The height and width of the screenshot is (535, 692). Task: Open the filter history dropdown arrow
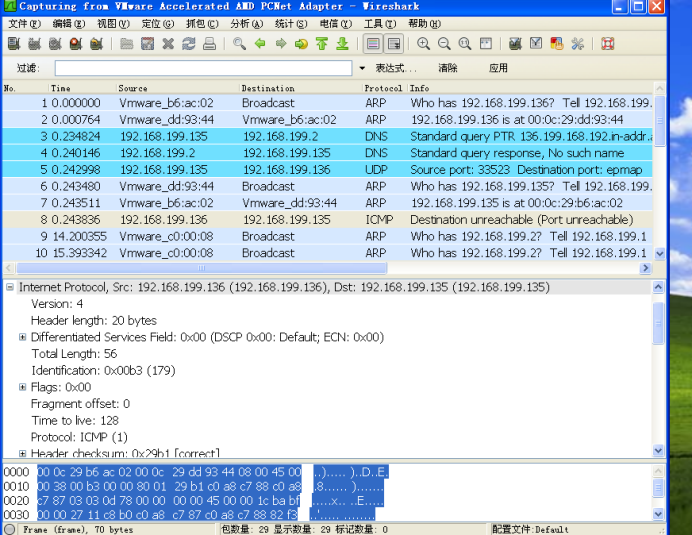(362, 68)
